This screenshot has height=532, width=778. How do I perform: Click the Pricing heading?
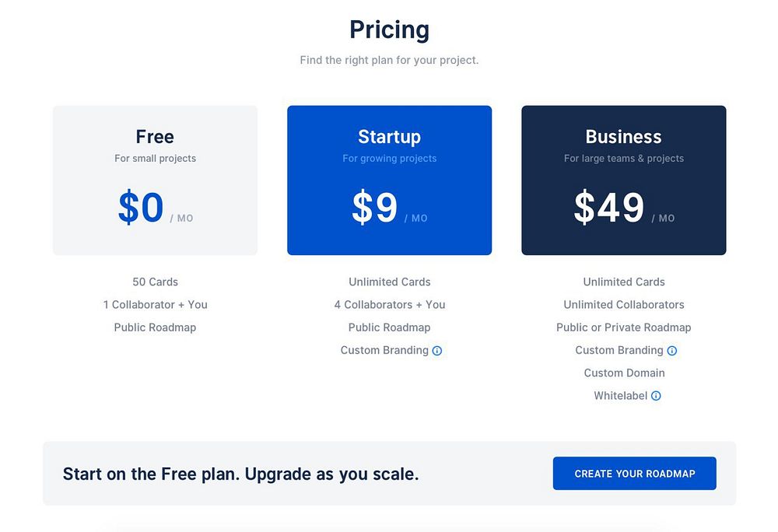pyautogui.click(x=389, y=30)
